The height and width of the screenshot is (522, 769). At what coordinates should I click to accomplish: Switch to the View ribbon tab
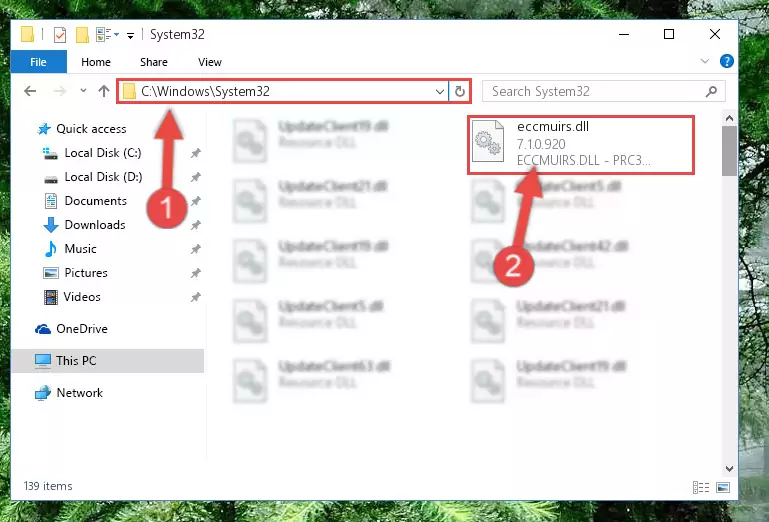[210, 62]
